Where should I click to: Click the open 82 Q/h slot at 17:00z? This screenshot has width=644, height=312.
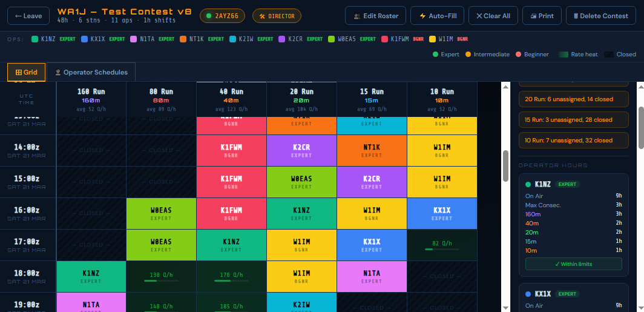tap(442, 245)
